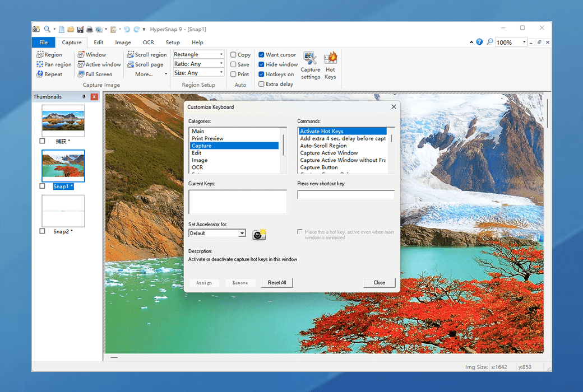Image resolution: width=583 pixels, height=392 pixels.
Task: Click the undo arrow icon
Action: coord(127,29)
